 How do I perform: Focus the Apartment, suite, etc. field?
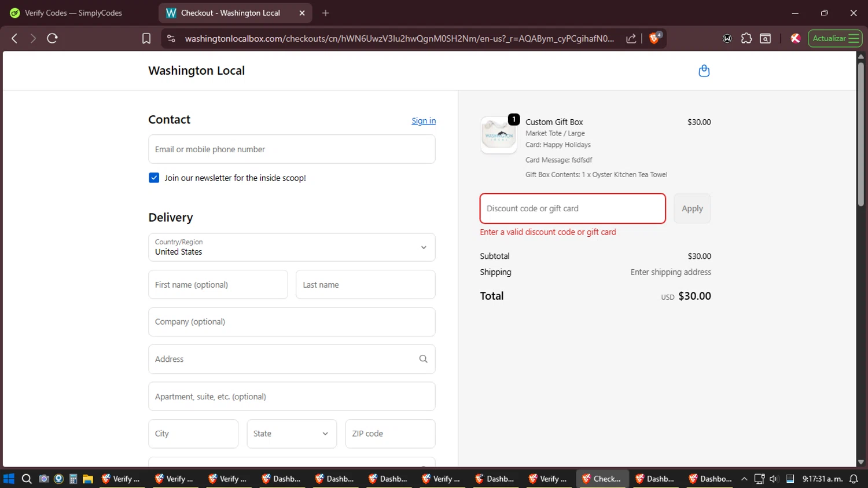pos(292,397)
